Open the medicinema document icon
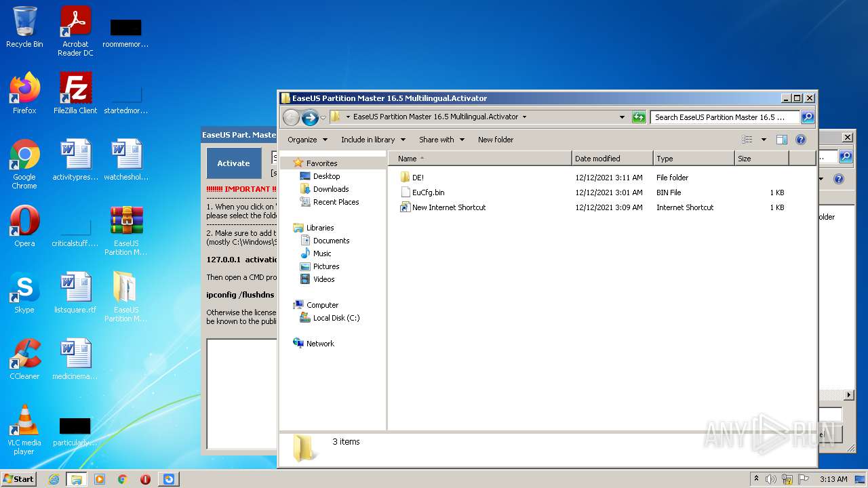This screenshot has width=868, height=488. [75, 359]
